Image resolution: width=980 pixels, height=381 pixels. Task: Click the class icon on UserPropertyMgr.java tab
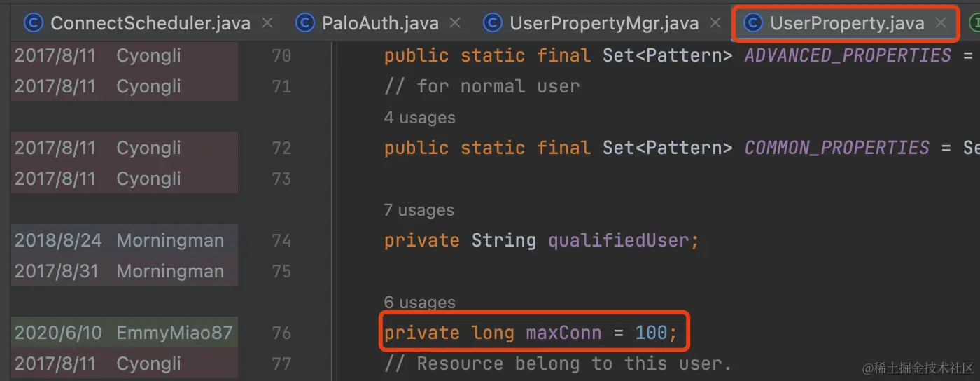(x=493, y=23)
